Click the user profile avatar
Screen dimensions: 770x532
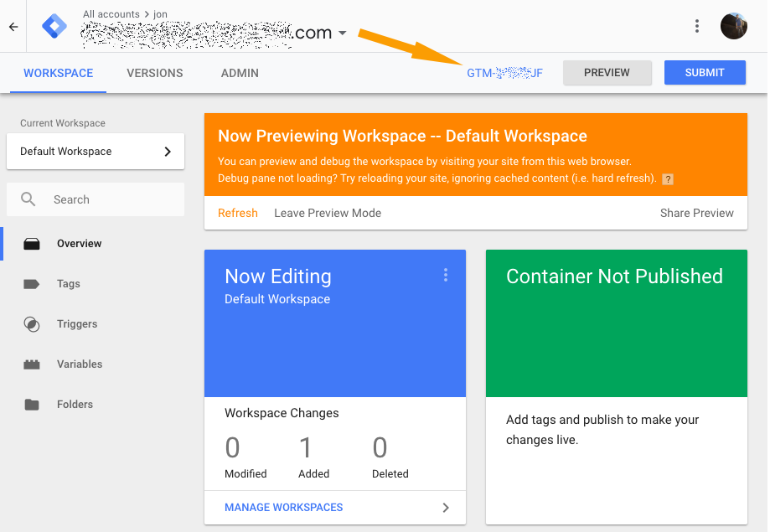pos(733,26)
